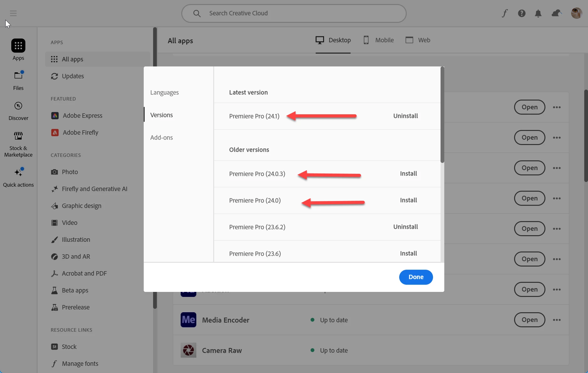This screenshot has width=588, height=373.
Task: Select All apps in sidebar
Action: (x=98, y=59)
